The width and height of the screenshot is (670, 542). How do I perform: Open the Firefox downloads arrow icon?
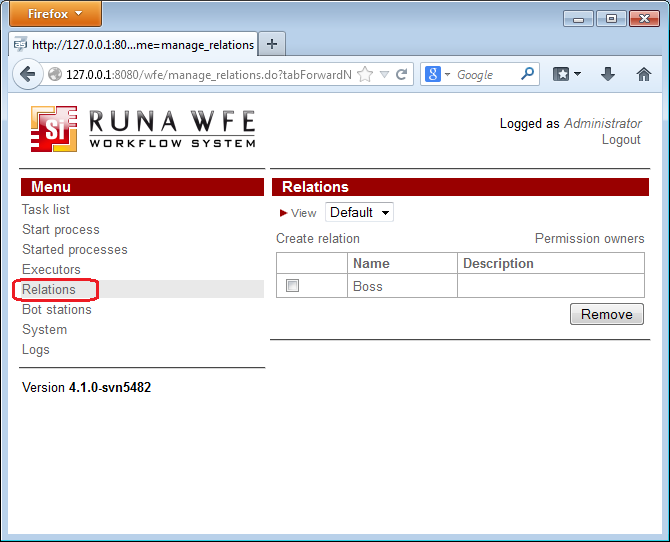[607, 74]
